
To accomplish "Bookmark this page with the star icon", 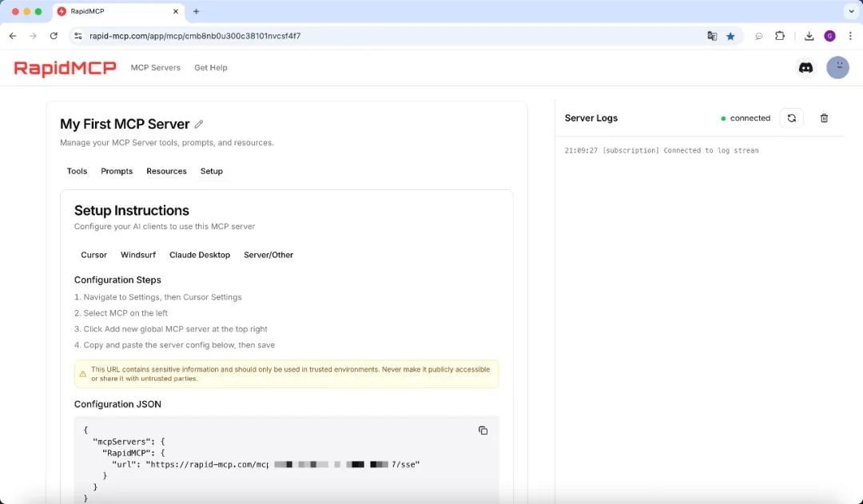I will (731, 35).
